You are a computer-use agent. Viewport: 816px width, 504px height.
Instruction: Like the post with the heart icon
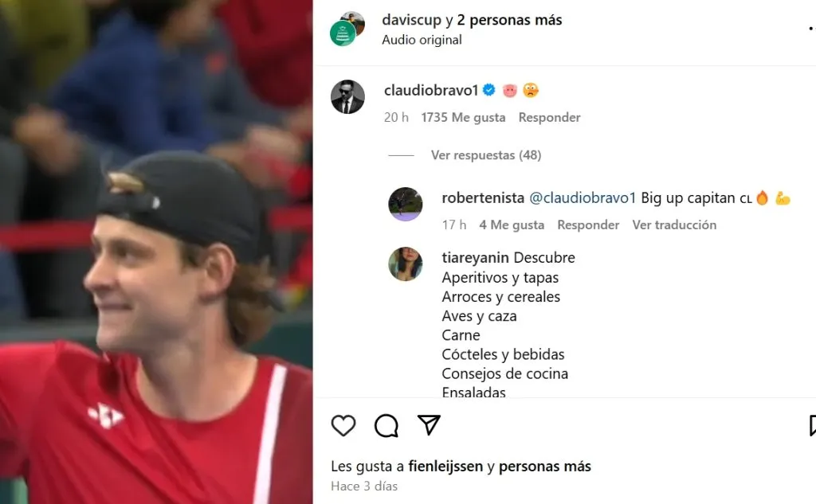coord(343,425)
